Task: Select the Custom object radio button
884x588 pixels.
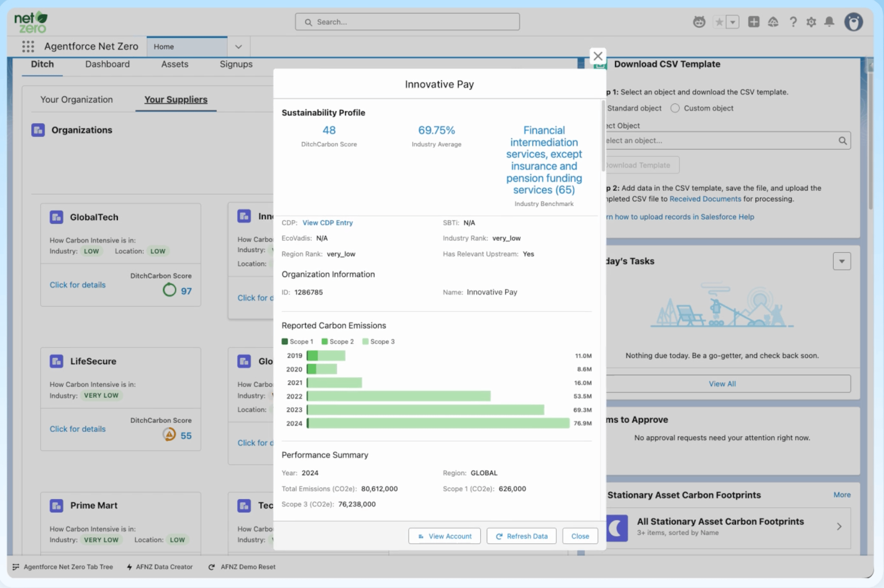Action: click(x=675, y=108)
